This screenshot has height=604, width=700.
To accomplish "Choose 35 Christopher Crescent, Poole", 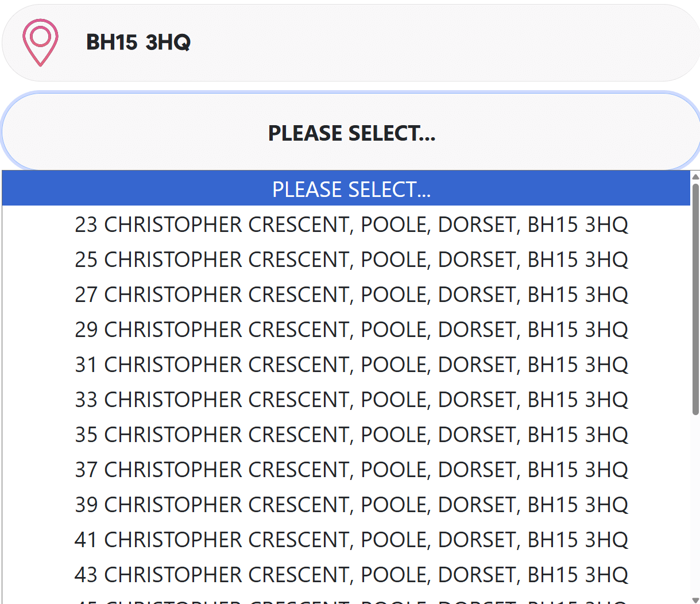I will (x=350, y=434).
